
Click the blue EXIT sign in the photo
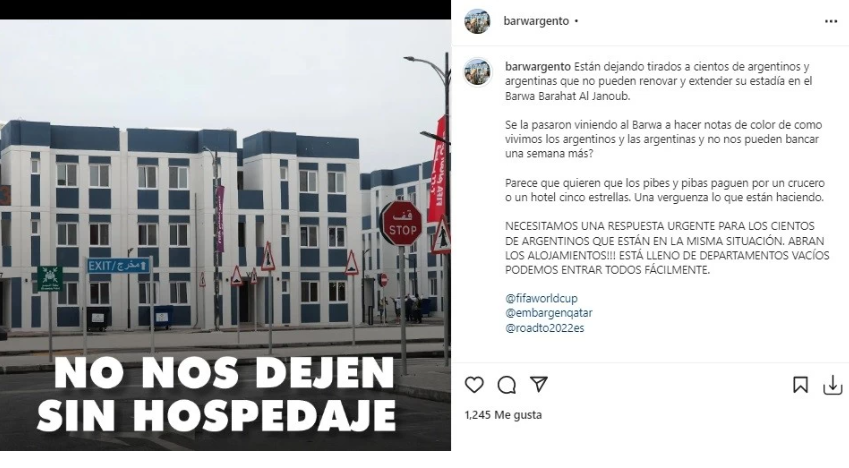(119, 265)
